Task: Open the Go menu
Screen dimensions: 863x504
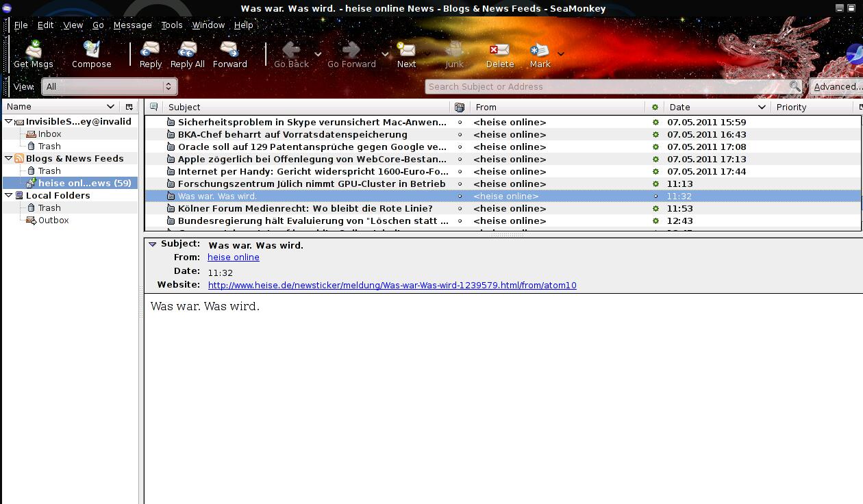Action: (x=98, y=25)
